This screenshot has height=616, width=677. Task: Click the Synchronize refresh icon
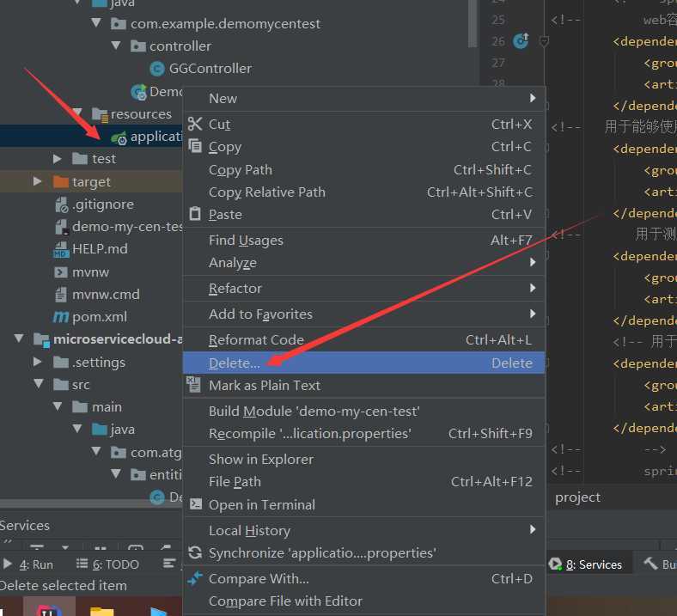click(195, 552)
